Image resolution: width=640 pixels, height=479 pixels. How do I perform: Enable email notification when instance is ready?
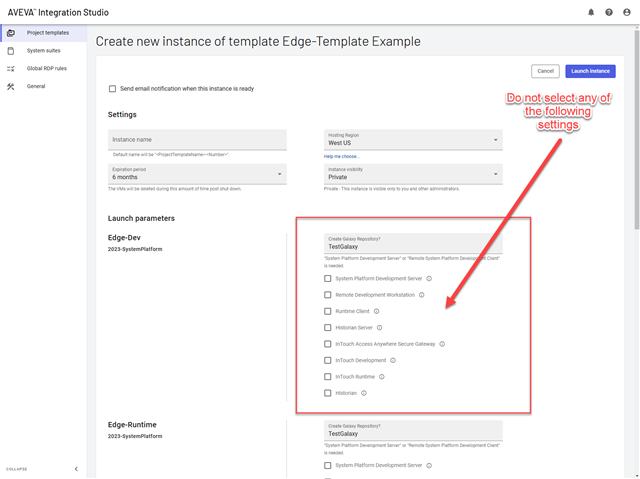(x=112, y=89)
